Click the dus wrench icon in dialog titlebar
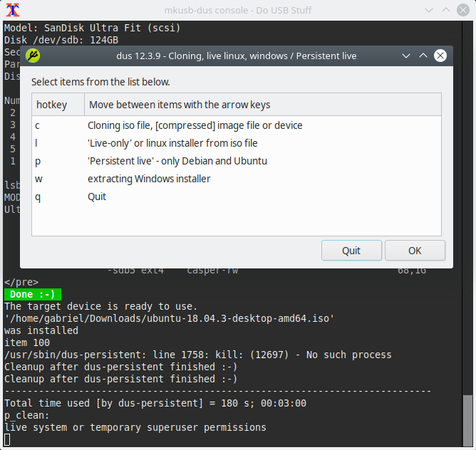The width and height of the screenshot is (476, 450). coord(33,56)
